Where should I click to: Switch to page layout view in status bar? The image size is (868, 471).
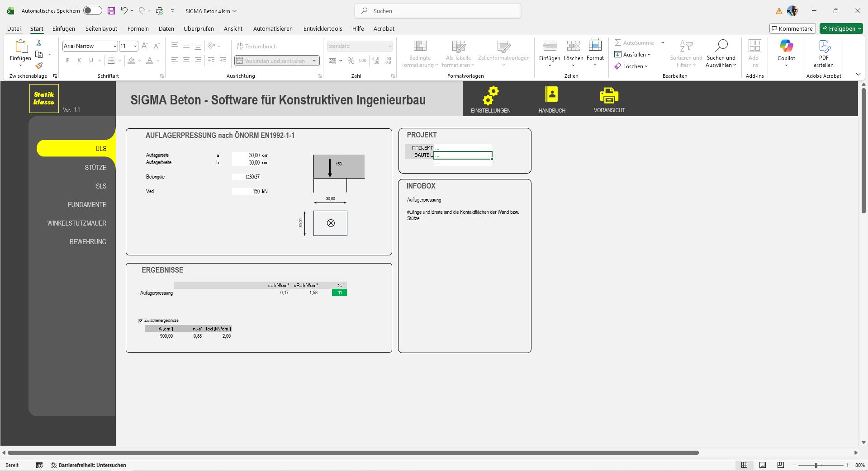click(763, 465)
